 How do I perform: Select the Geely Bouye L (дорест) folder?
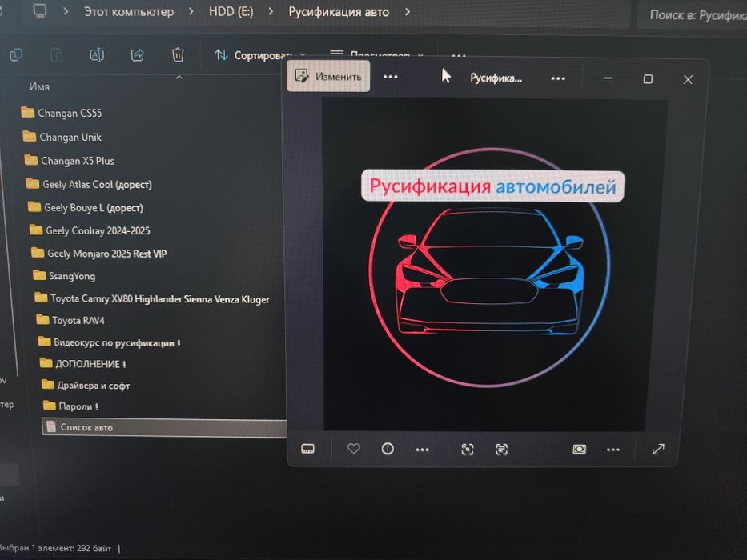point(85,208)
